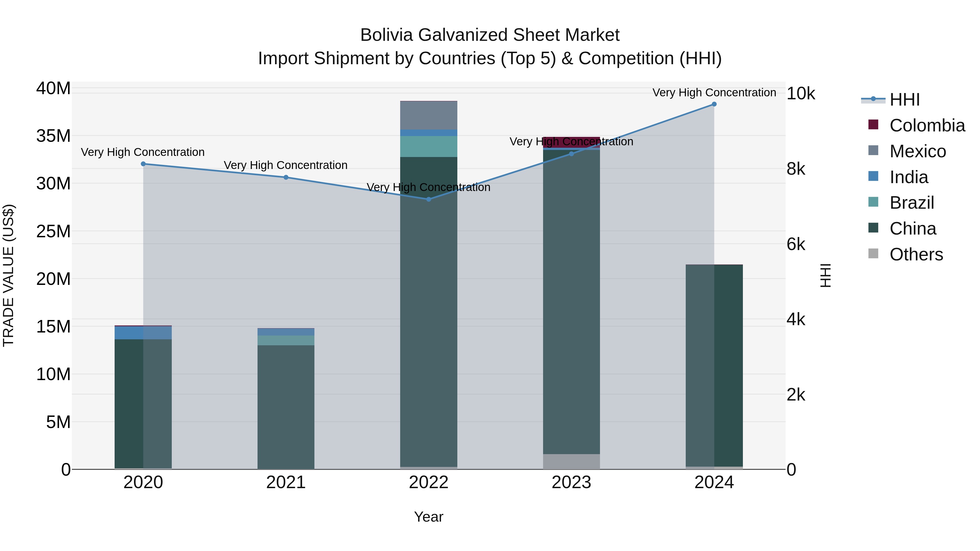The height and width of the screenshot is (551, 980).
Task: Click the HHI data point for 2023
Action: coord(571,154)
